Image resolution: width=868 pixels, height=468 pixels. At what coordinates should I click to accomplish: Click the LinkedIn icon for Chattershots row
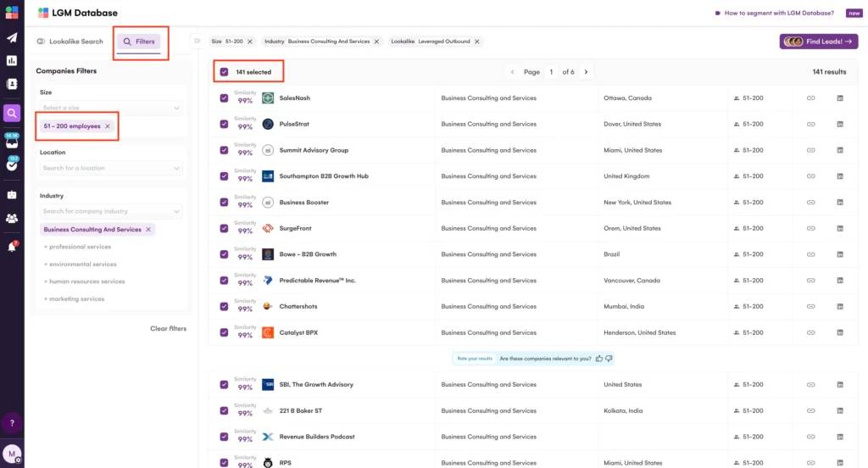tap(840, 307)
